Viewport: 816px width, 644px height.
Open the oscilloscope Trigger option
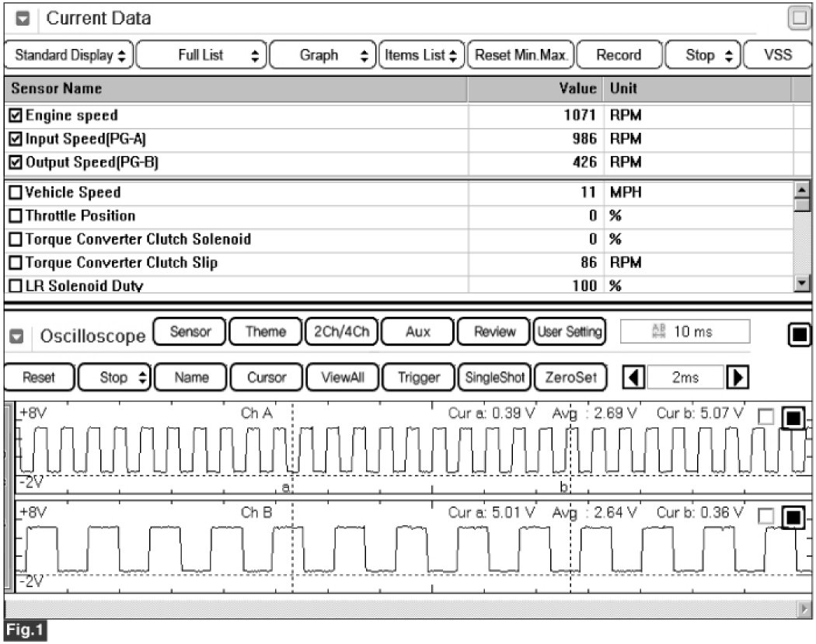[x=418, y=378]
